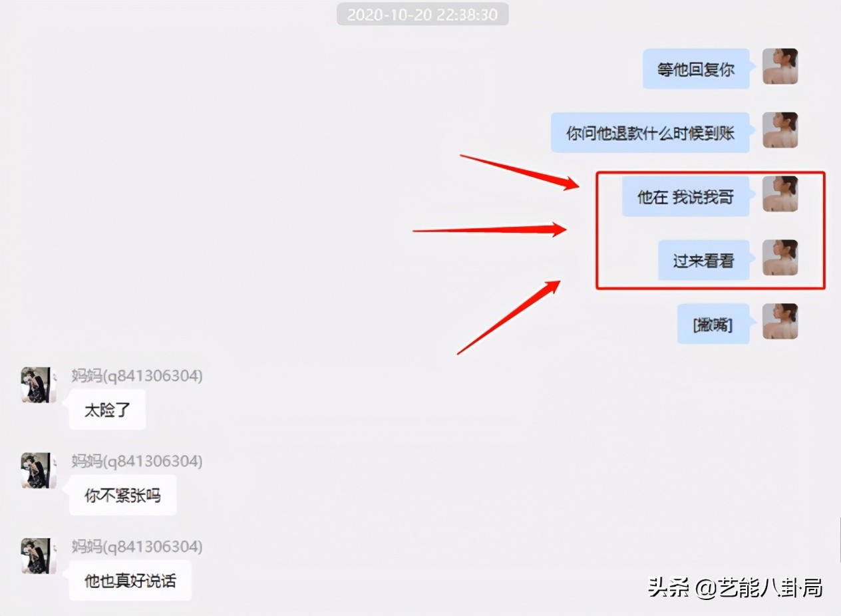The width and height of the screenshot is (841, 616).
Task: Click the "他也真好说话" message bubble
Action: coord(130,580)
